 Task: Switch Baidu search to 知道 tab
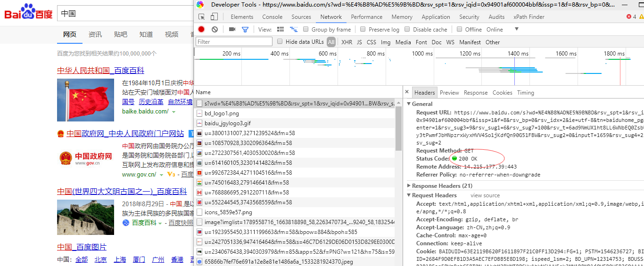[146, 34]
